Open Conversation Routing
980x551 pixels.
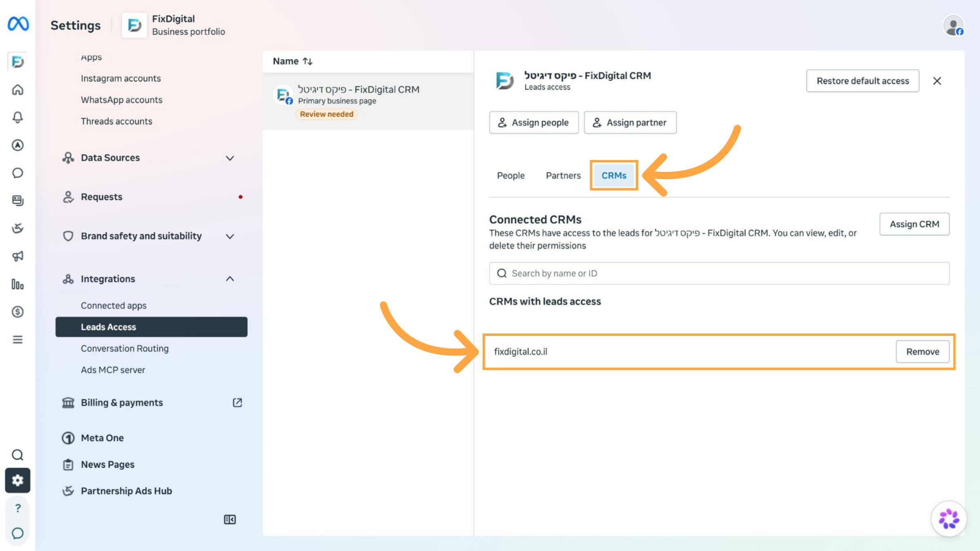tap(125, 349)
